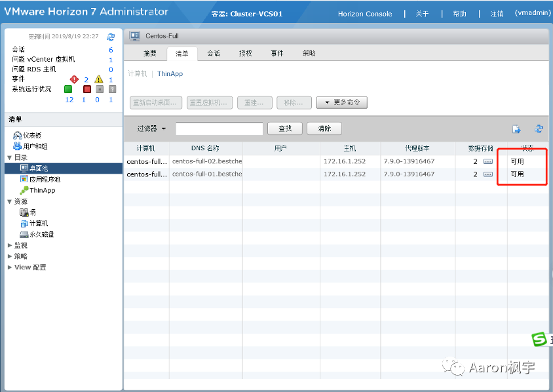The width and height of the screenshot is (553, 392).
Task: Switch to the 清单 tab
Action: 182,54
